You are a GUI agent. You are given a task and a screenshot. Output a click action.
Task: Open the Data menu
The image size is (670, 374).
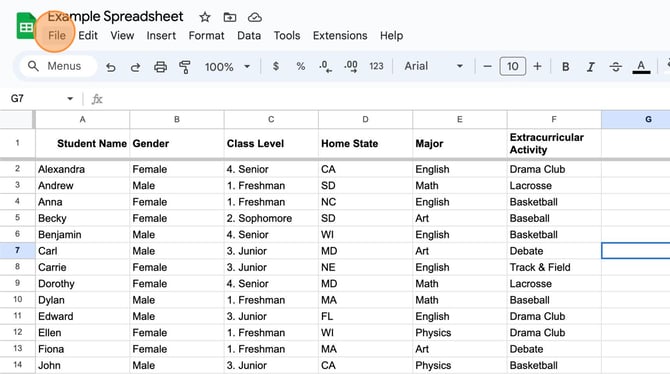click(x=249, y=35)
